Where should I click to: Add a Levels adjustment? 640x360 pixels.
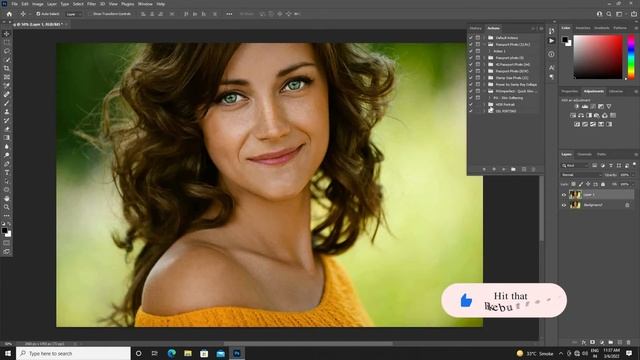(x=584, y=107)
